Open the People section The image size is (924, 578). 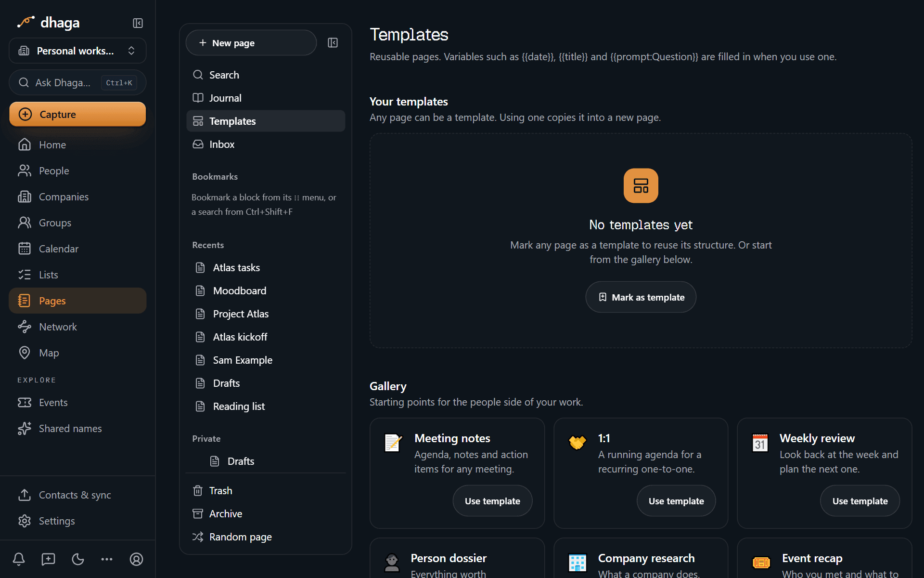(x=77, y=171)
